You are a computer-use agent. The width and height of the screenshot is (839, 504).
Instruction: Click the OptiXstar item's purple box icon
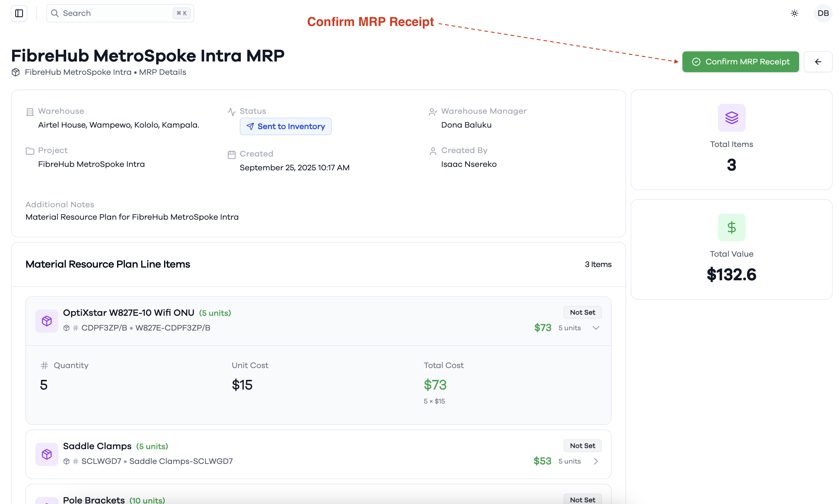(47, 321)
